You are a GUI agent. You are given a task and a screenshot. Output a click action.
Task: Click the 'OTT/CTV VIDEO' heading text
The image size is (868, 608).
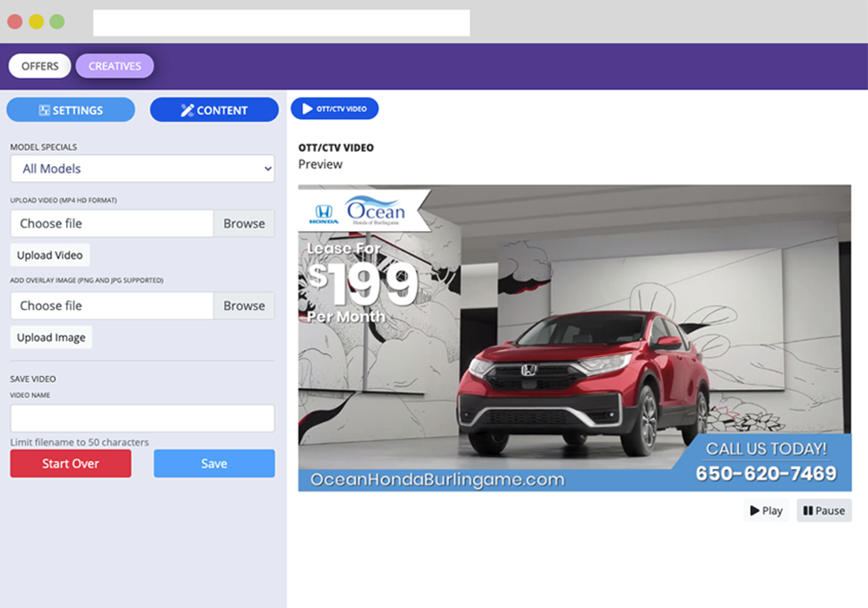[x=336, y=148]
